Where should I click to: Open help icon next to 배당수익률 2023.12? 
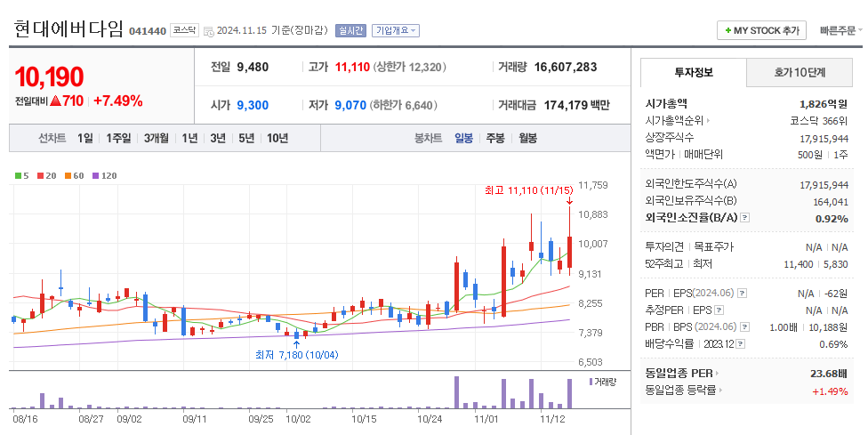pyautogui.click(x=741, y=344)
